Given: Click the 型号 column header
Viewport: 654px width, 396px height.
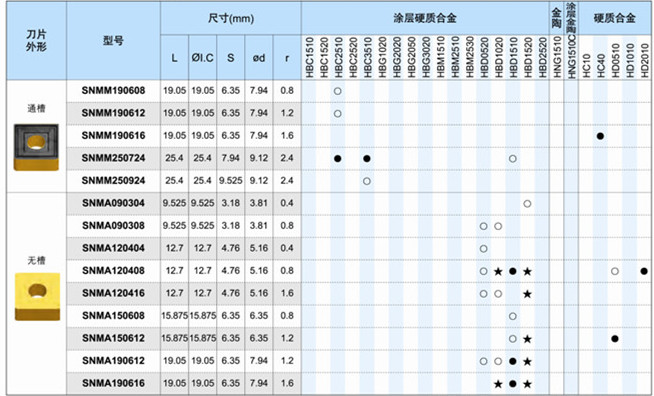Looking at the screenshot, I should coord(113,41).
